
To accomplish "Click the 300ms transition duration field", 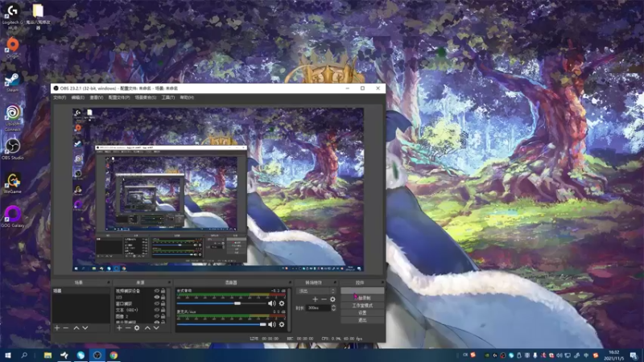I will click(318, 308).
